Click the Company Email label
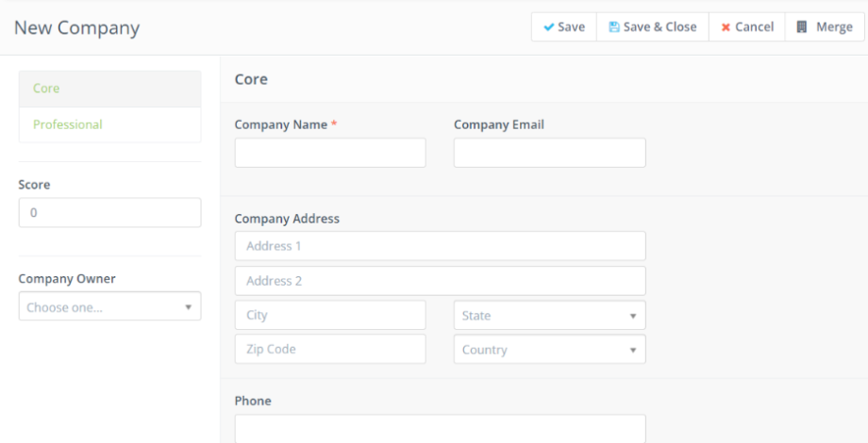This screenshot has width=868, height=443. [499, 125]
